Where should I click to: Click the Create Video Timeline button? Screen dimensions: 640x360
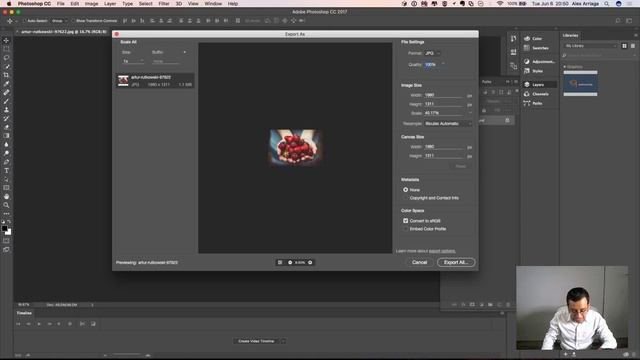[x=256, y=341]
